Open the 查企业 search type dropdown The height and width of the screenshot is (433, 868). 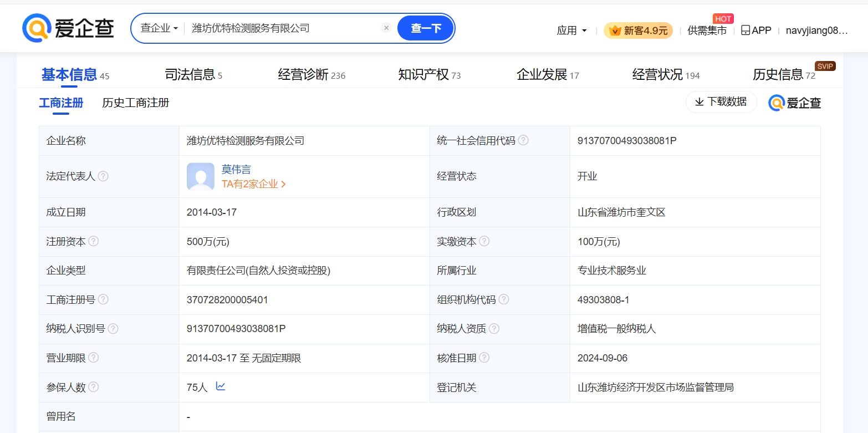pyautogui.click(x=159, y=28)
